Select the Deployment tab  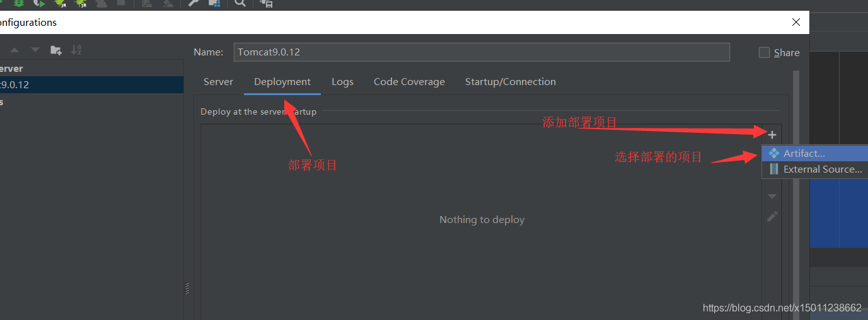[x=282, y=82]
